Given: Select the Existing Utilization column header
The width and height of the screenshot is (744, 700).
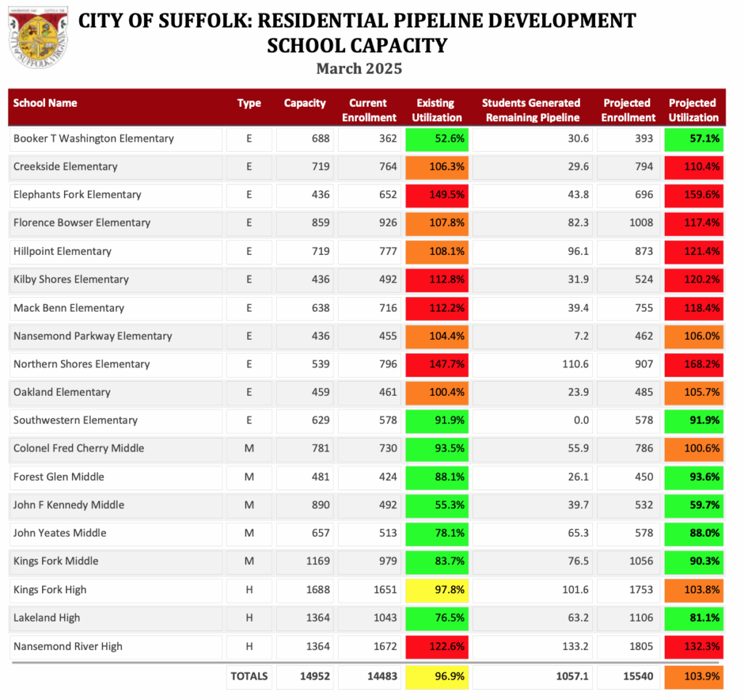Looking at the screenshot, I should pyautogui.click(x=436, y=110).
